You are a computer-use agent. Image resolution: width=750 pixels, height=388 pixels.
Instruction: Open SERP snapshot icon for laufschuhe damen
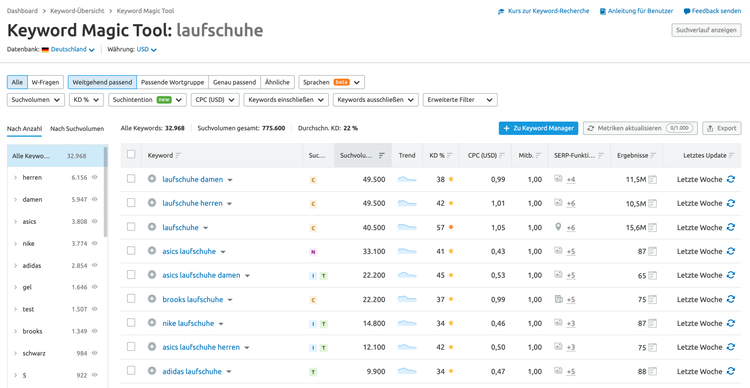[x=653, y=180]
